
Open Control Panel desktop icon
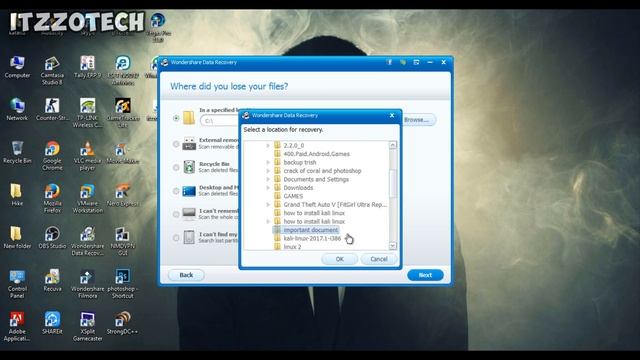(17, 284)
